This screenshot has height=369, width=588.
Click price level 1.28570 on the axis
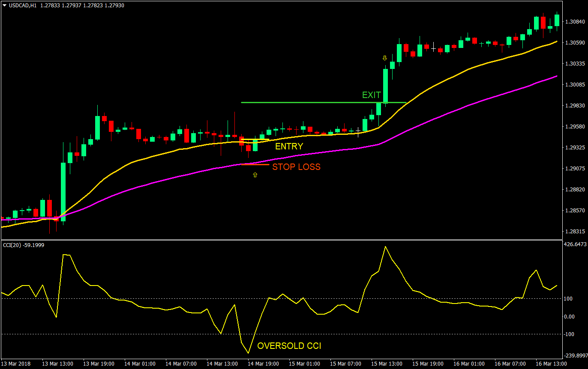point(576,211)
